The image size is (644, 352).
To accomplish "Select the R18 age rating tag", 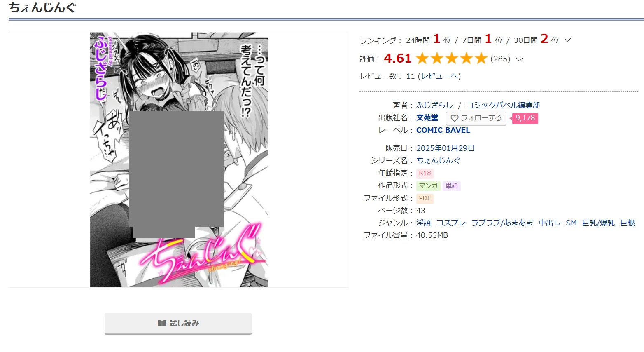I will (x=425, y=173).
